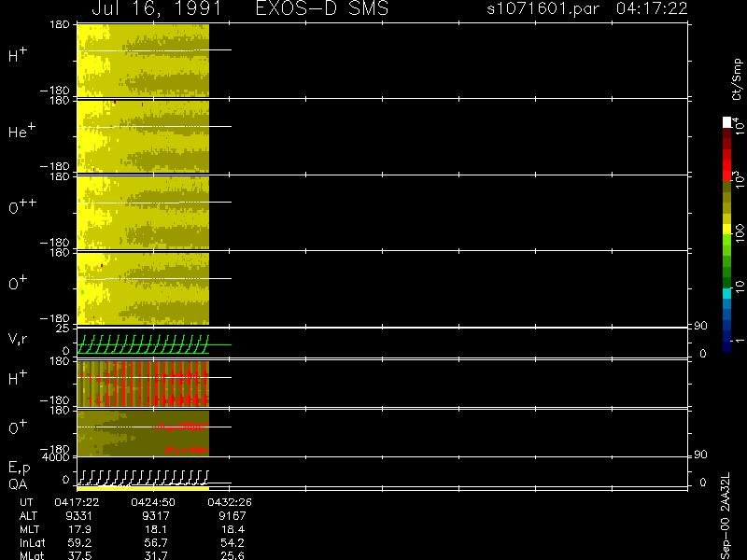Viewport: 747px width, 560px height.
Task: Click the "InLat" row label
Action: 33,542
